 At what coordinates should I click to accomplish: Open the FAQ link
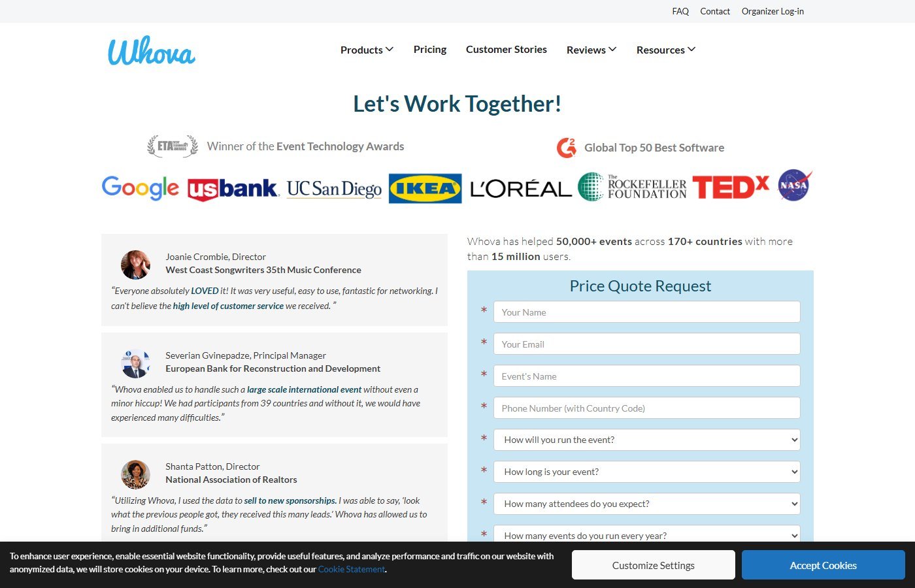(x=680, y=11)
